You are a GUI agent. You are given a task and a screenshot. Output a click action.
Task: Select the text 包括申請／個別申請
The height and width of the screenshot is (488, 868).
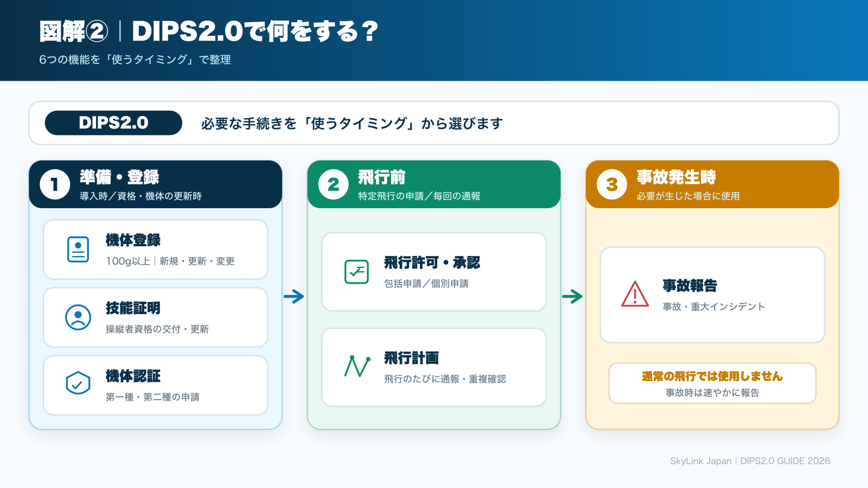(426, 284)
